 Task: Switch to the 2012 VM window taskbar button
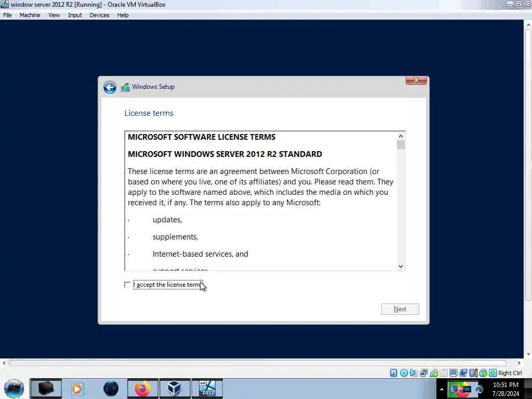(207, 389)
